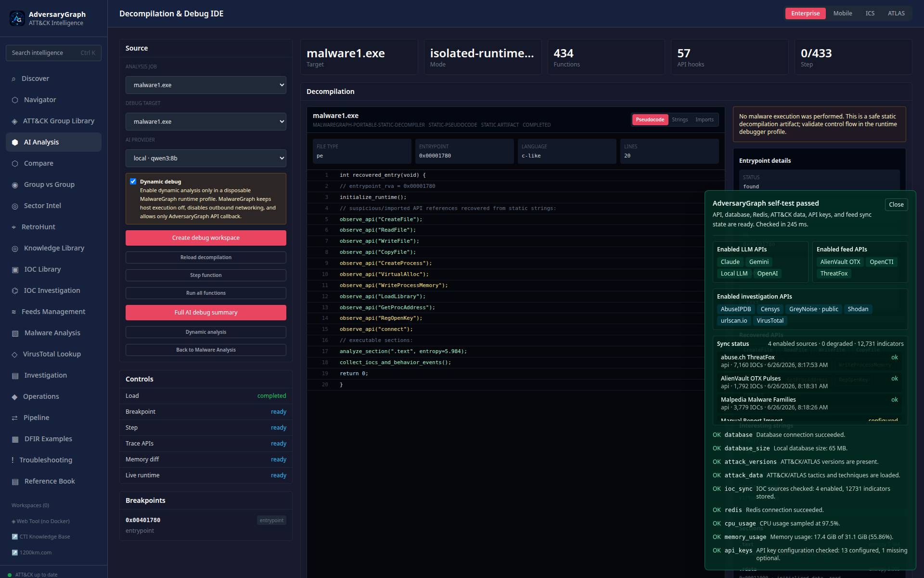The width and height of the screenshot is (924, 578).
Task: Toggle the Dynamic debug checkbox
Action: (133, 182)
